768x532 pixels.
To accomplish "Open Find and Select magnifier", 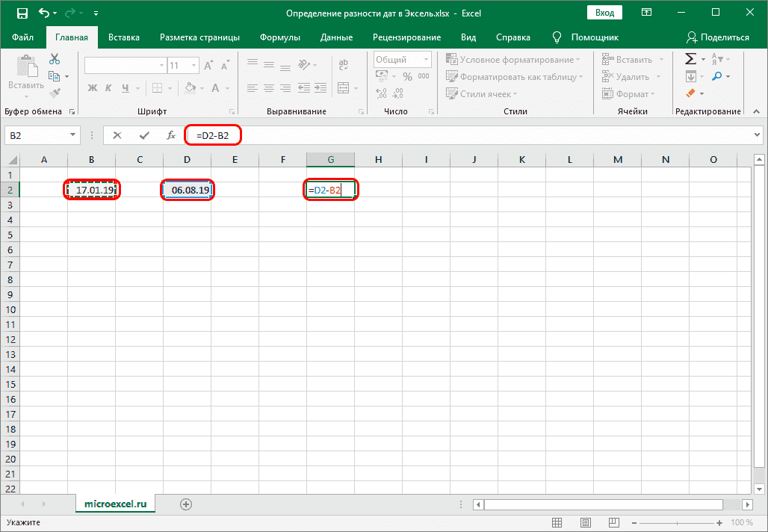I will coord(716,76).
